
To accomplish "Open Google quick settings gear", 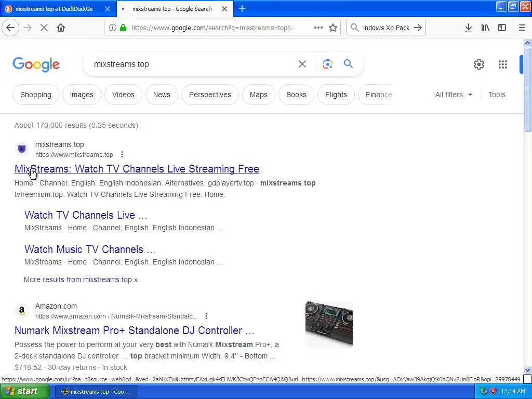I will pos(478,64).
